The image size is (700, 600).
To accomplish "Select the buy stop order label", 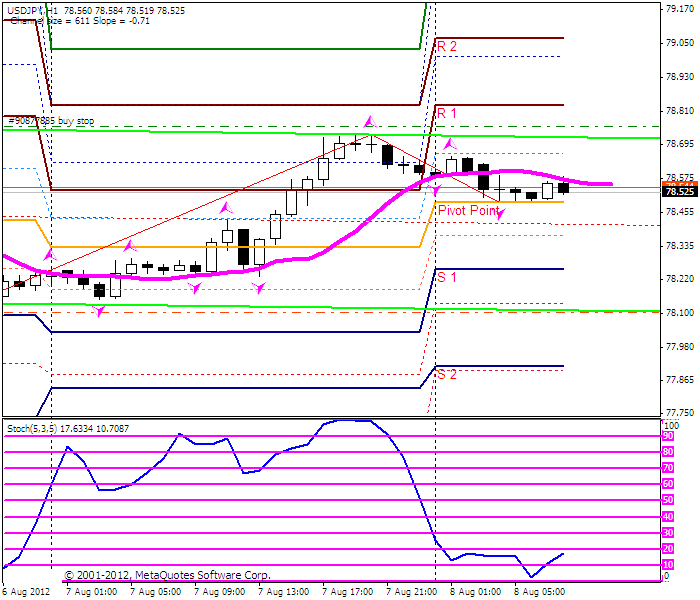I will click(x=51, y=121).
